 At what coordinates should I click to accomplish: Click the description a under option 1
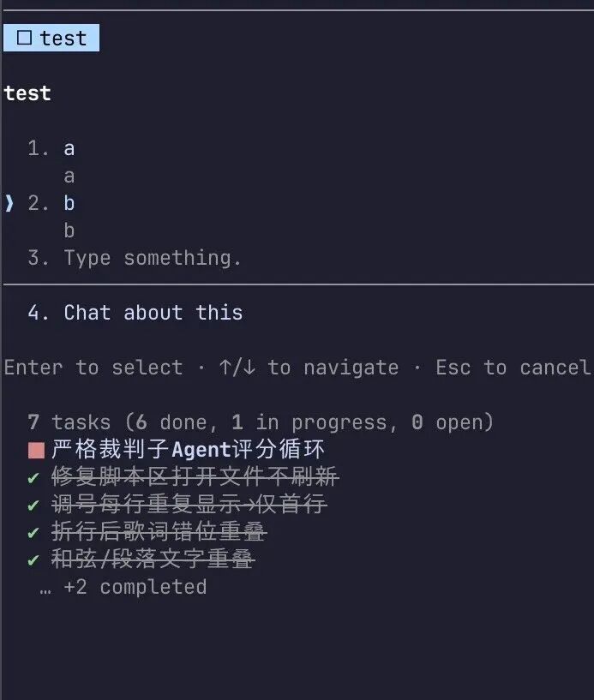[x=69, y=176]
